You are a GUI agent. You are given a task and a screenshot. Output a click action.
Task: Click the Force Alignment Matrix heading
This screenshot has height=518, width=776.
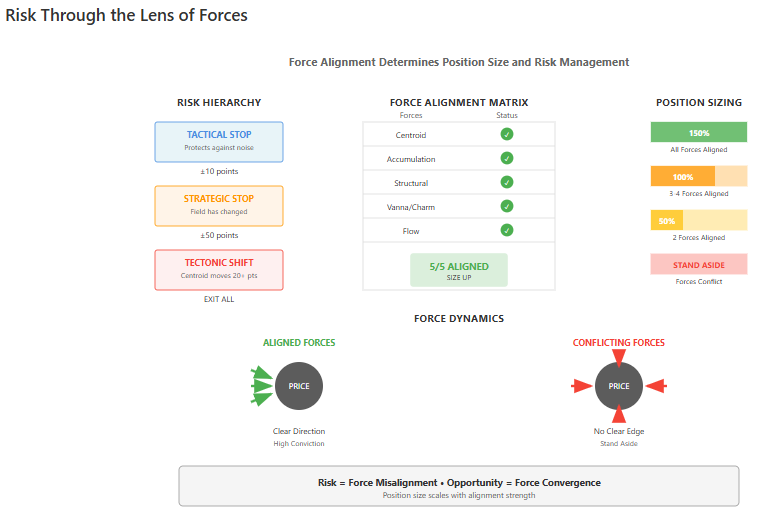click(x=458, y=103)
